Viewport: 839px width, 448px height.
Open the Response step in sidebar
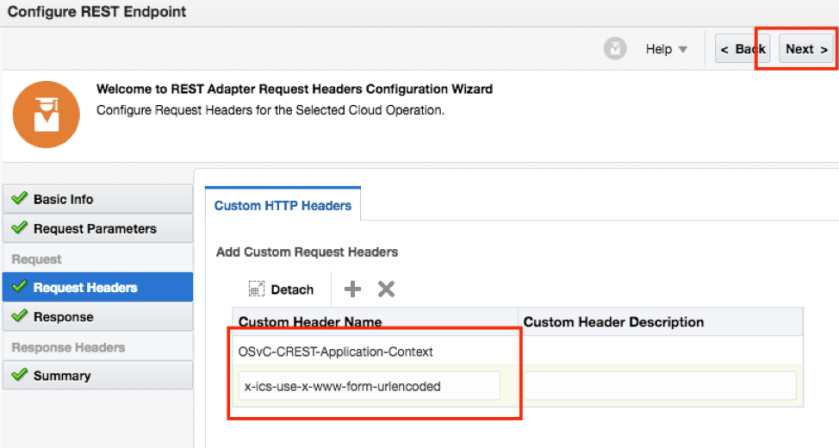63,317
